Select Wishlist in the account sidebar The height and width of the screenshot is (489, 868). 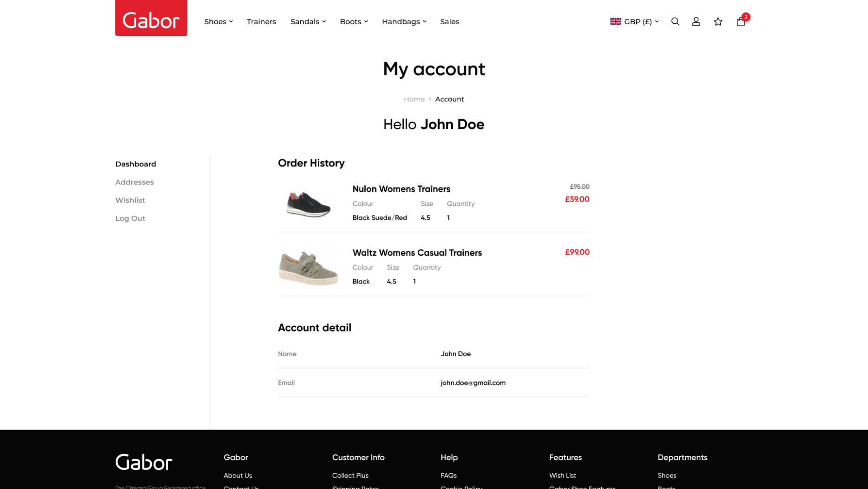[x=130, y=200]
